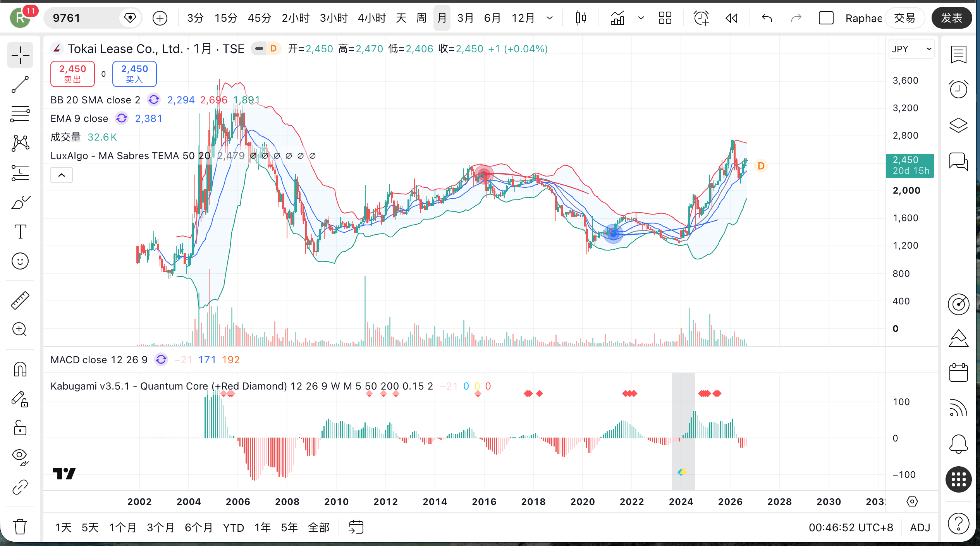Image resolution: width=980 pixels, height=546 pixels.
Task: Open the apps grid launcher button
Action: [958, 479]
